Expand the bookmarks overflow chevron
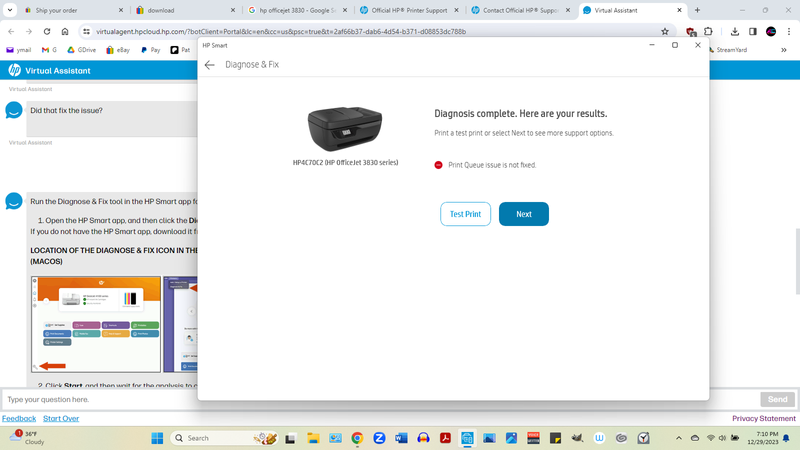800x450 pixels. tap(784, 50)
